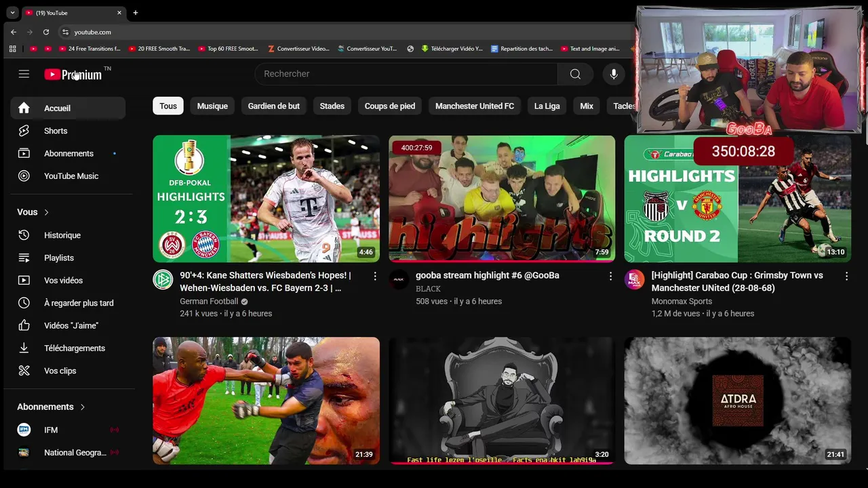This screenshot has height=488, width=868.
Task: Select the Manchester United FC chip
Action: click(x=475, y=106)
